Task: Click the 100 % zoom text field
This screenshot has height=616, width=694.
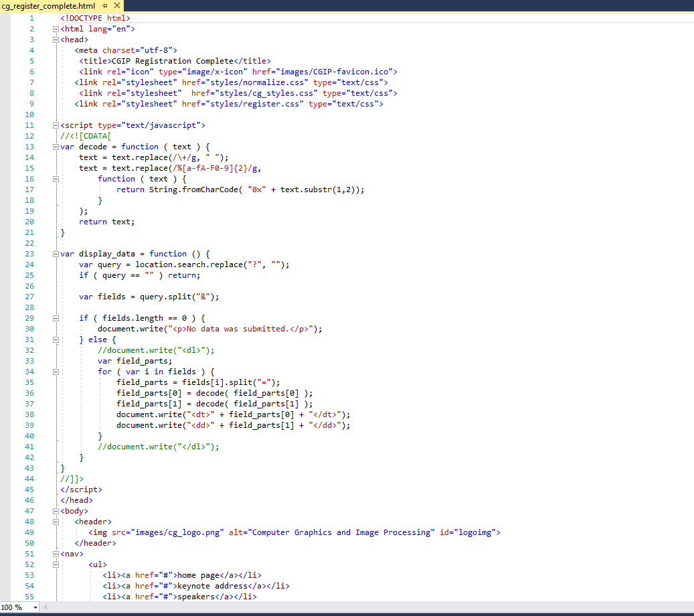Action: point(13,607)
